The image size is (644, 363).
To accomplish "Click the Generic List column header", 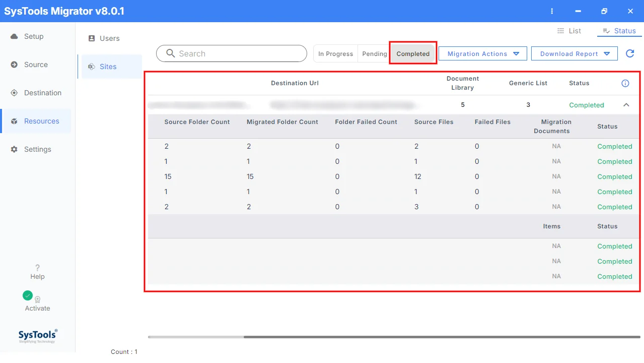I will (528, 83).
